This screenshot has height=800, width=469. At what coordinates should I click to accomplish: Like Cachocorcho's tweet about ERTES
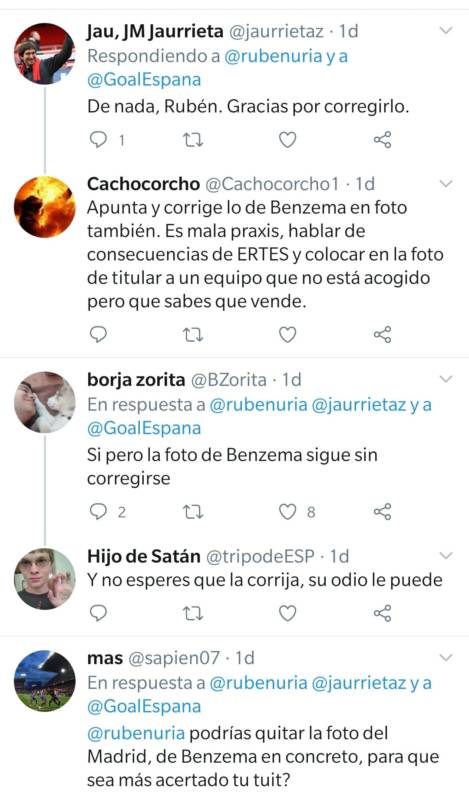[287, 335]
